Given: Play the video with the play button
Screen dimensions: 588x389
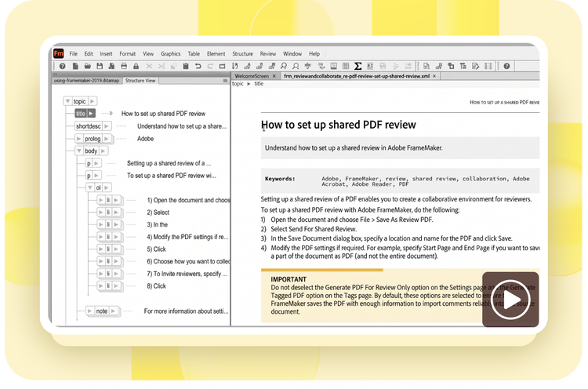Looking at the screenshot, I should tap(510, 300).
